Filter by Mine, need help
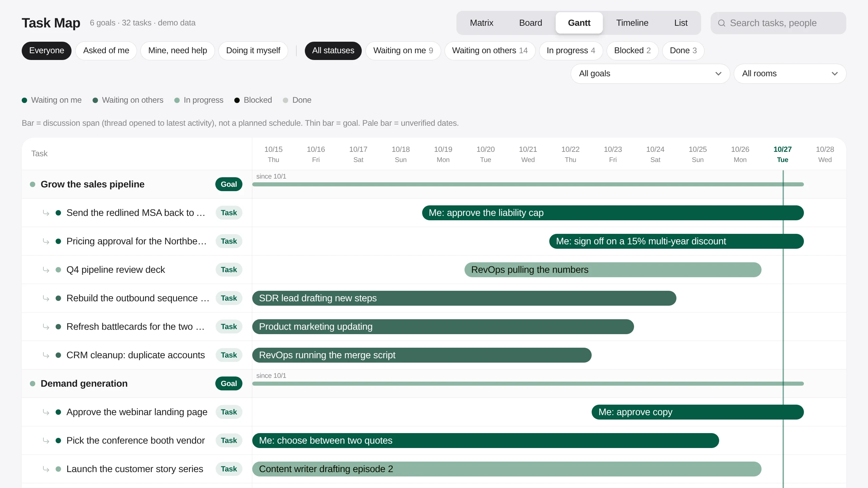 [178, 50]
